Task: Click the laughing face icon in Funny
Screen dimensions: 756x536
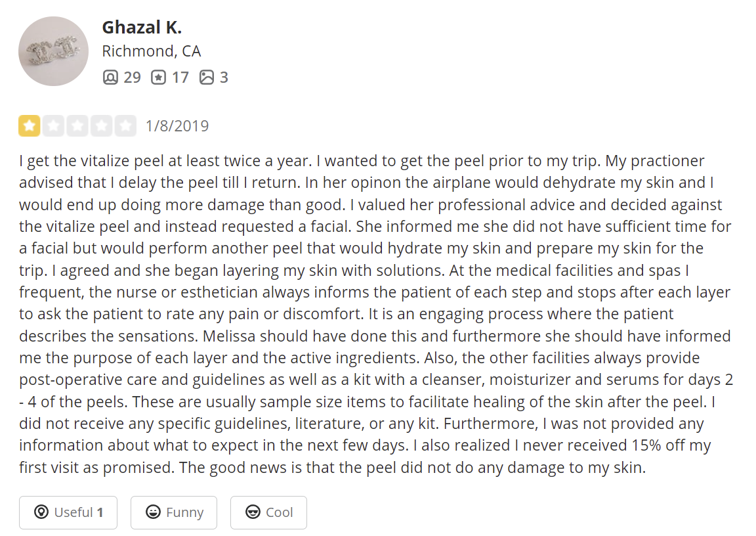Action: (154, 512)
